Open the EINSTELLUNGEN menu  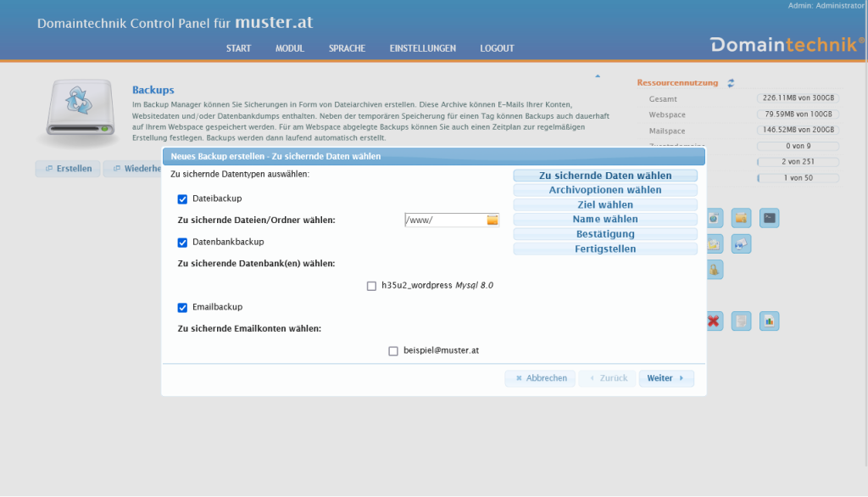click(422, 48)
